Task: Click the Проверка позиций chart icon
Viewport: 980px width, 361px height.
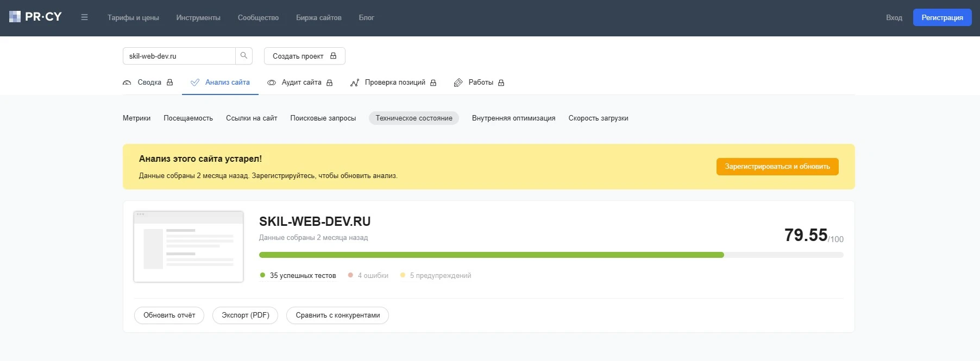Action: pyautogui.click(x=355, y=83)
